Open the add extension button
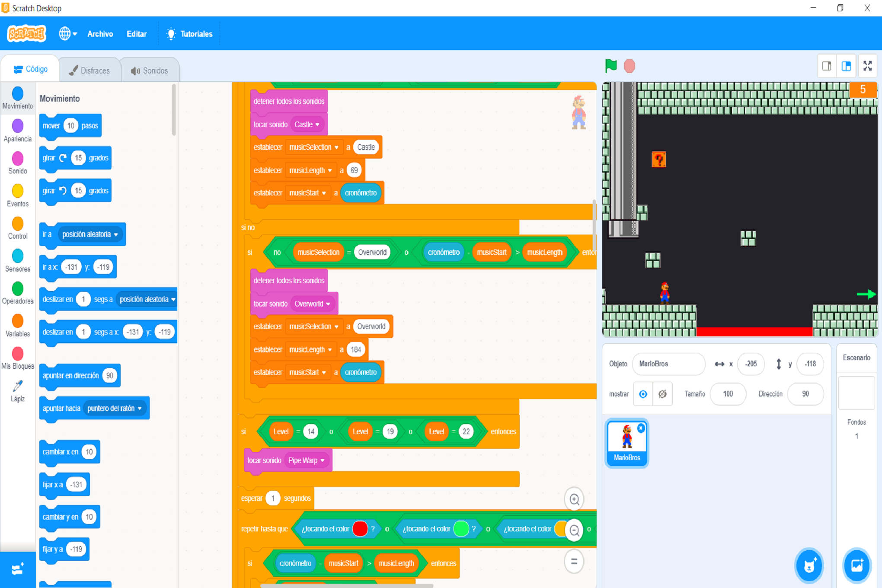Image resolution: width=882 pixels, height=588 pixels. pos(17,569)
